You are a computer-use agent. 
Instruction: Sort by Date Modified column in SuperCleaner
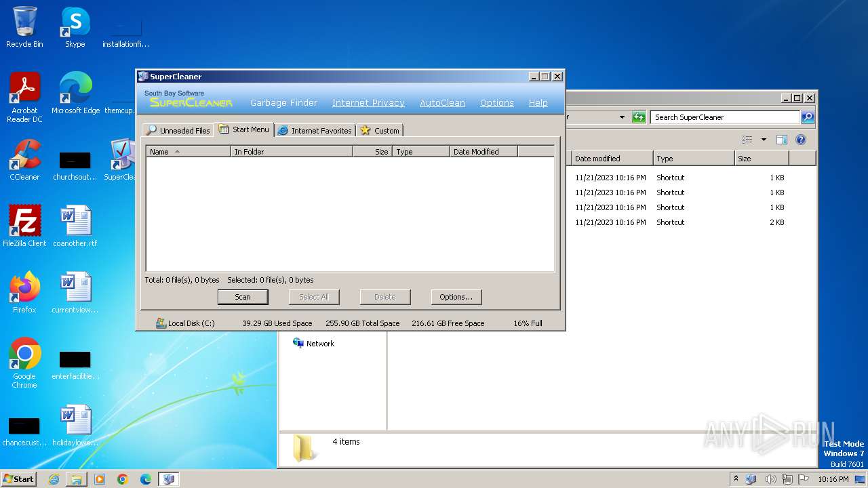click(x=483, y=152)
